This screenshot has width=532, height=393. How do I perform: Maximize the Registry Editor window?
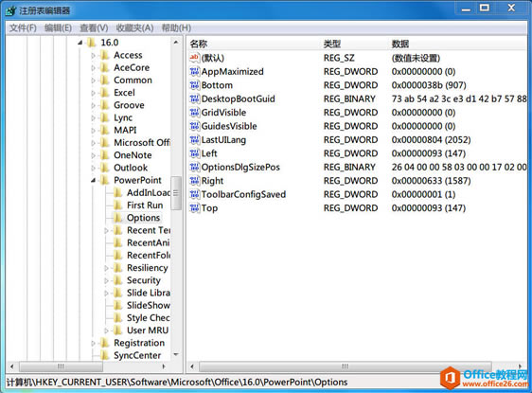485,8
